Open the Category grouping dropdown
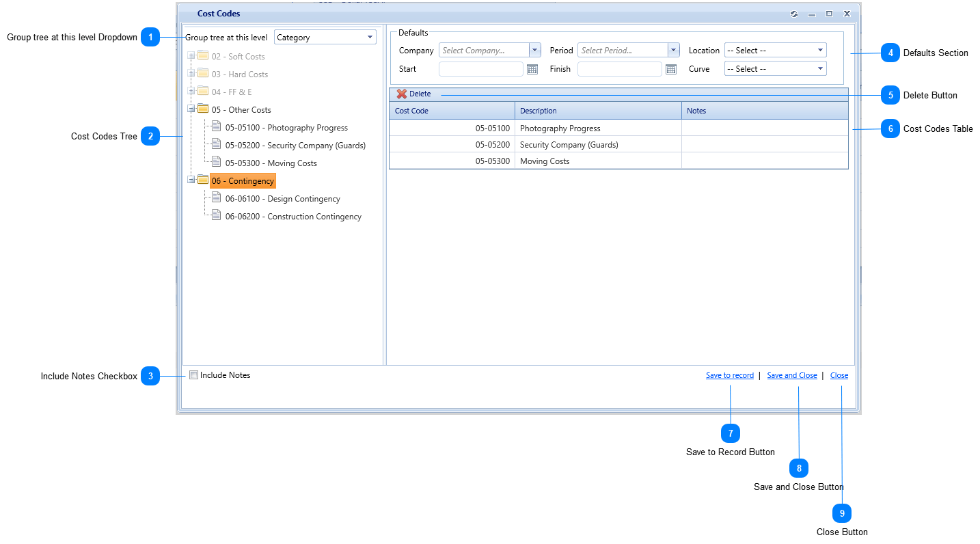Screen dimensions: 980x544 [369, 37]
